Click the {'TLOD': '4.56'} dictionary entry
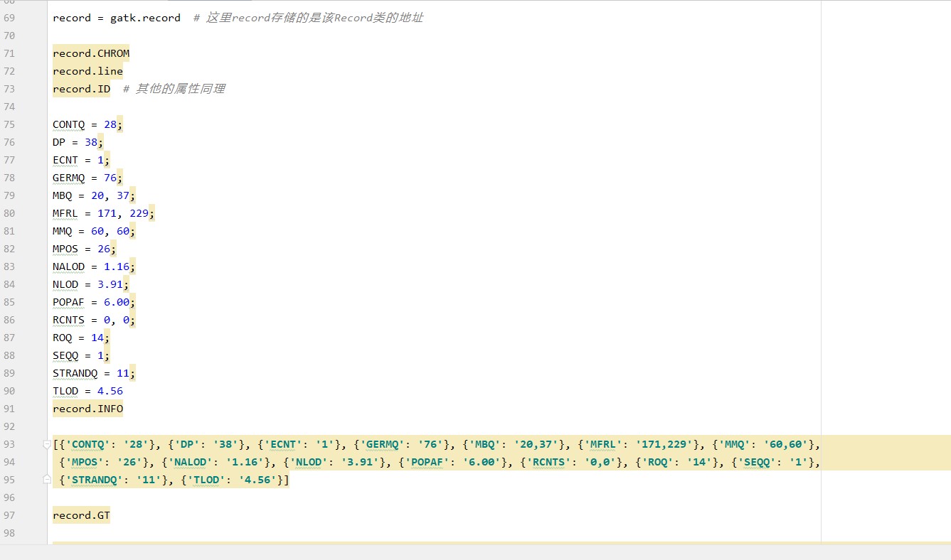 tap(230, 480)
